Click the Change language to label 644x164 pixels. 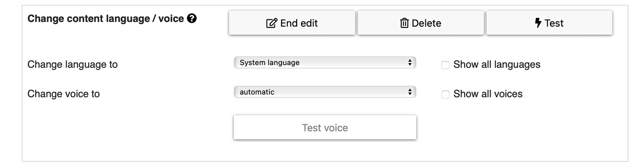[73, 65]
